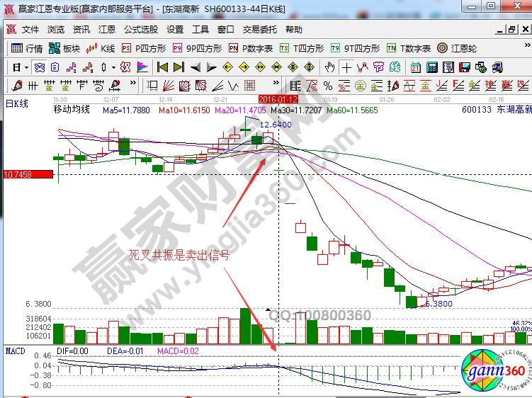Click the red 10.7458 price label

[28, 174]
